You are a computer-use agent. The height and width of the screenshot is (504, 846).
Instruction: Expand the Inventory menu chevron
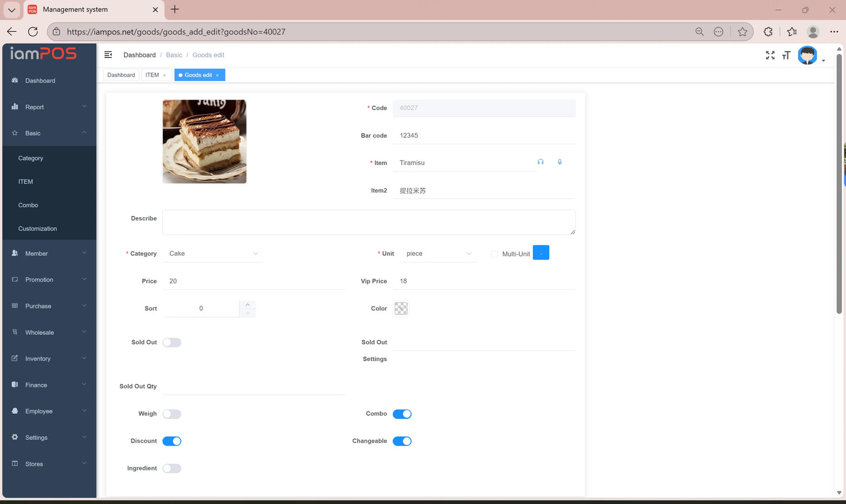point(84,358)
